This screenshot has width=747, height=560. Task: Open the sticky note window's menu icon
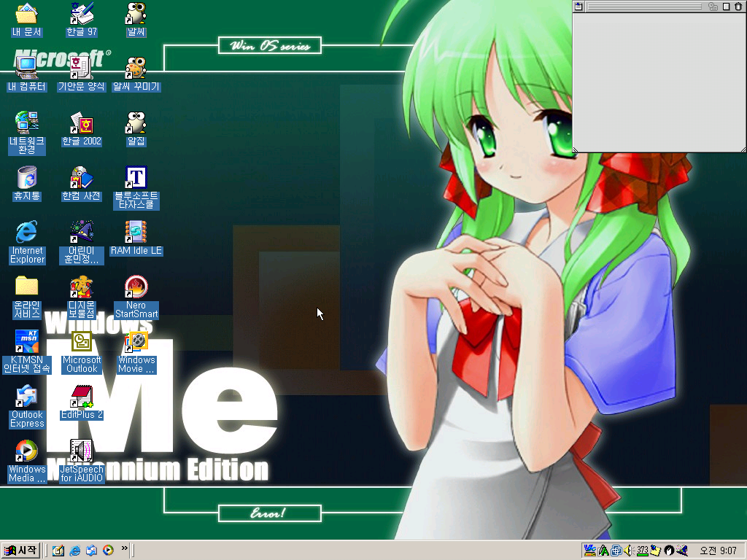(x=578, y=7)
